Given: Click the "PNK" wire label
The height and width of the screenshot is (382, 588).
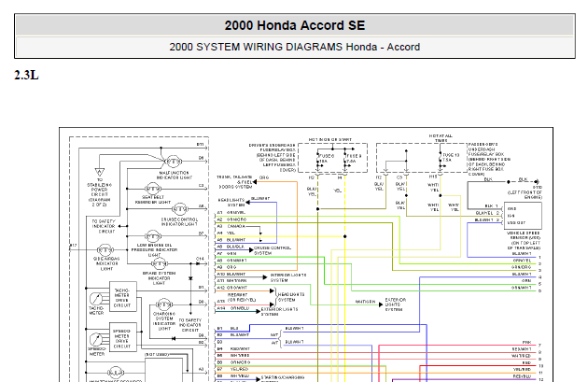Looking at the screenshot, I should coord(526,342).
